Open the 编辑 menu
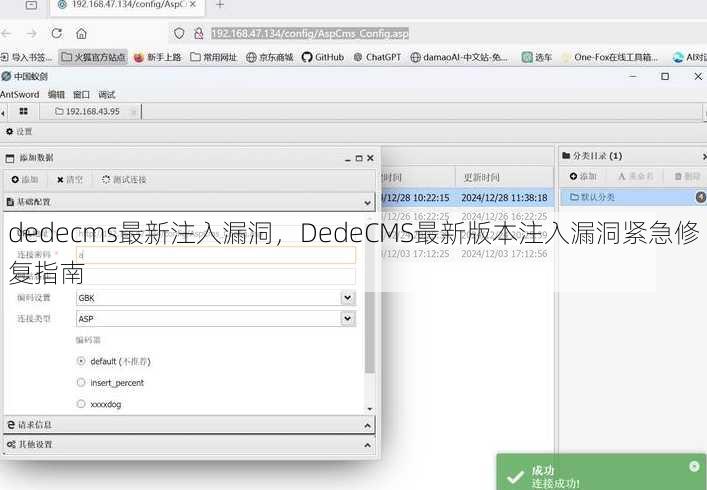The height and width of the screenshot is (490, 707). [56, 95]
